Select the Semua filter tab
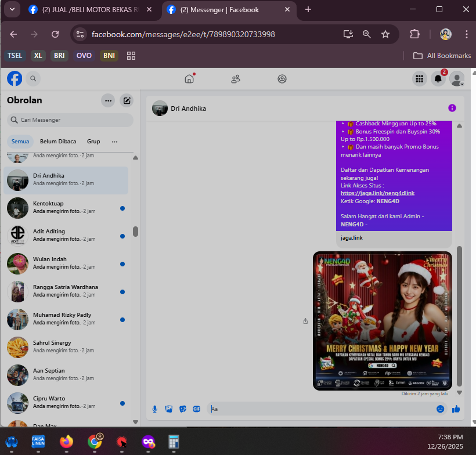 pos(20,142)
